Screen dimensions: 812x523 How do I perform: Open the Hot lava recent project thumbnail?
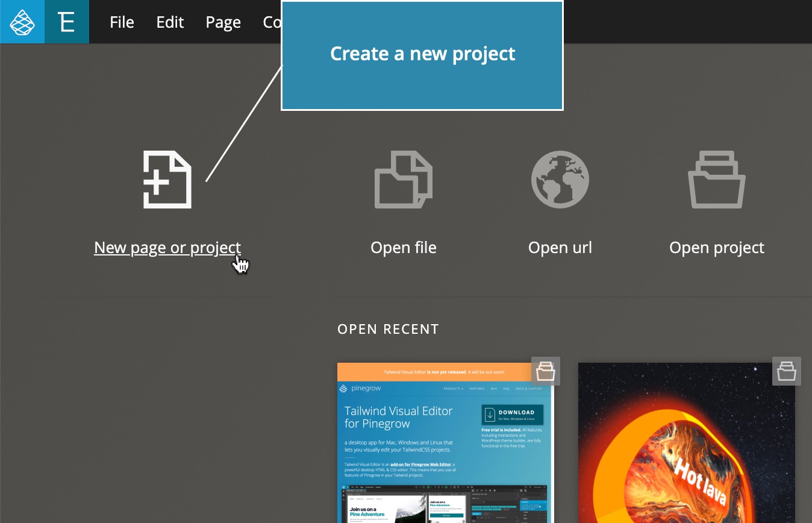pos(687,443)
